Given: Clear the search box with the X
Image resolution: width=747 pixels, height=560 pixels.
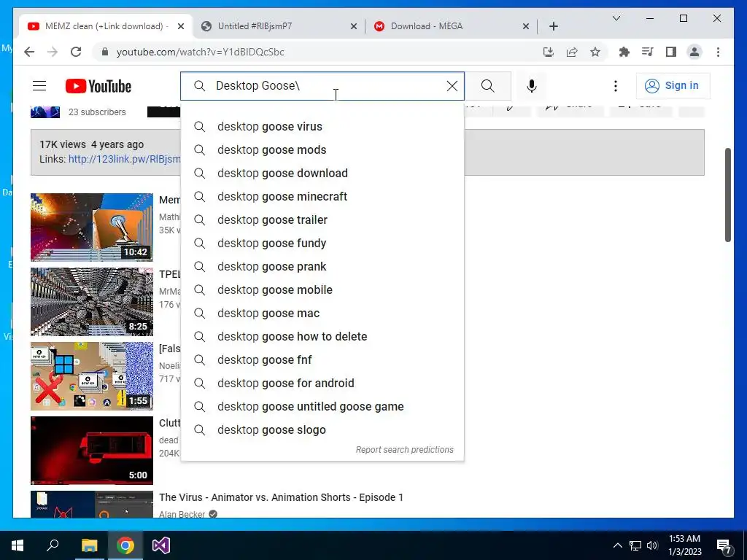Looking at the screenshot, I should [452, 86].
